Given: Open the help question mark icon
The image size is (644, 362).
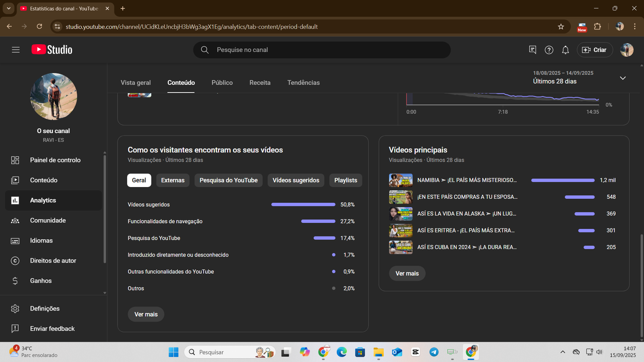Looking at the screenshot, I should click(549, 50).
